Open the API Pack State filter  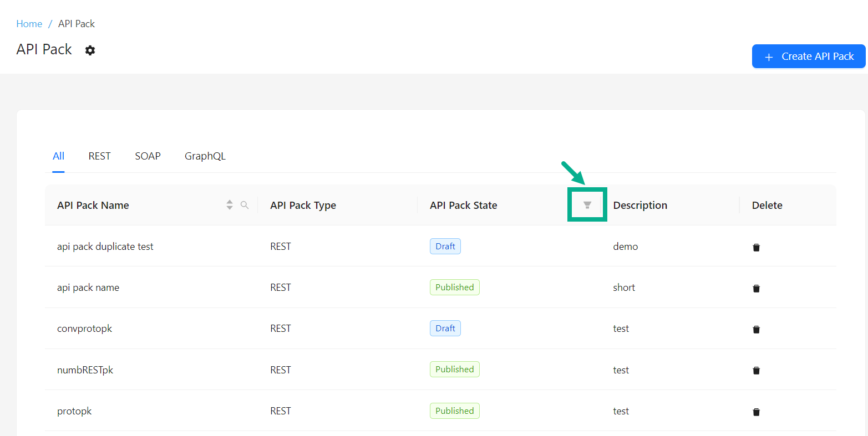[587, 205]
